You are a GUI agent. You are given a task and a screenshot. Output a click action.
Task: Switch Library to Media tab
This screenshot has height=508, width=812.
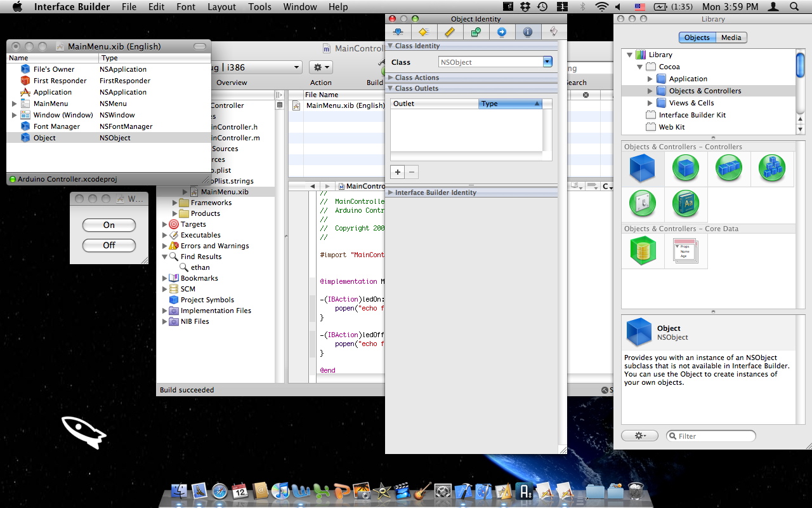tap(731, 37)
